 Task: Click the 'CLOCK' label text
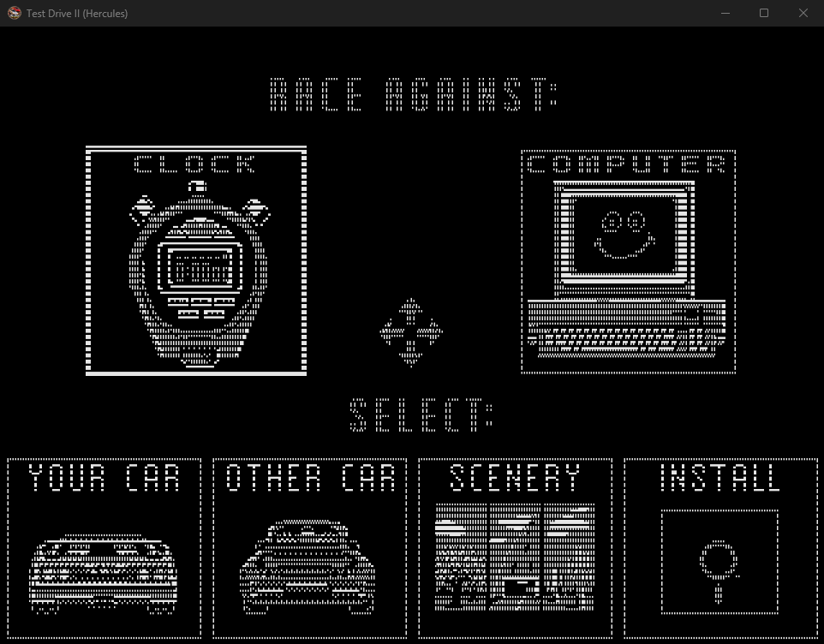pyautogui.click(x=195, y=164)
